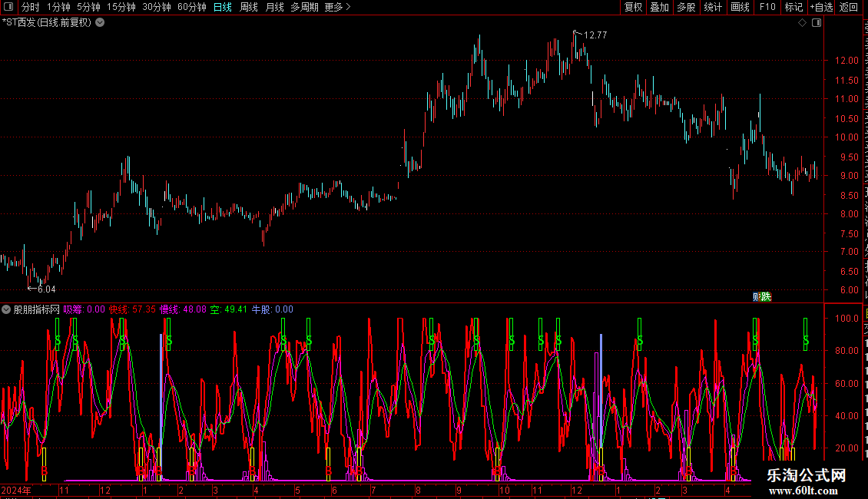868x499 pixels.
Task: Click the *ST西发(日线.前复权) title text
Action: 47,23
